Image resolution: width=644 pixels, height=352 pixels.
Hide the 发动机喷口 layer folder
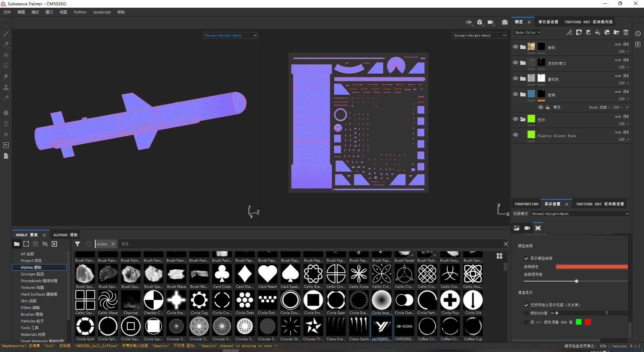516,62
